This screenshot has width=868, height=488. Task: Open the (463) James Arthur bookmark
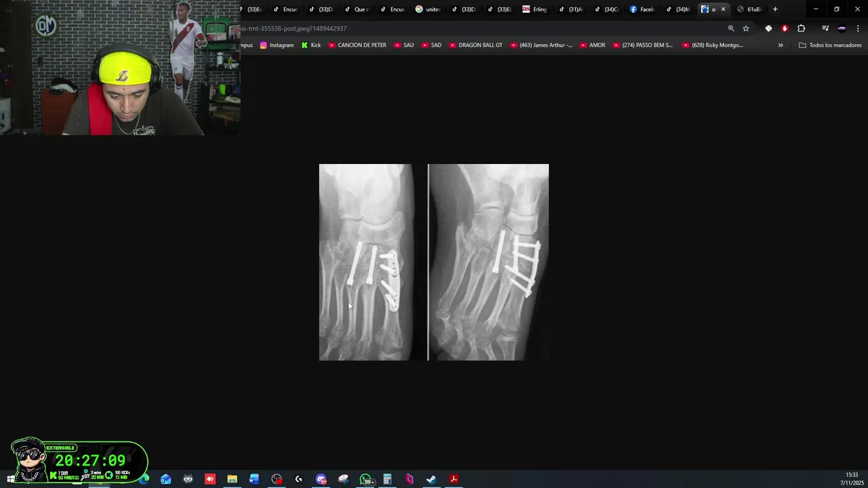click(540, 45)
